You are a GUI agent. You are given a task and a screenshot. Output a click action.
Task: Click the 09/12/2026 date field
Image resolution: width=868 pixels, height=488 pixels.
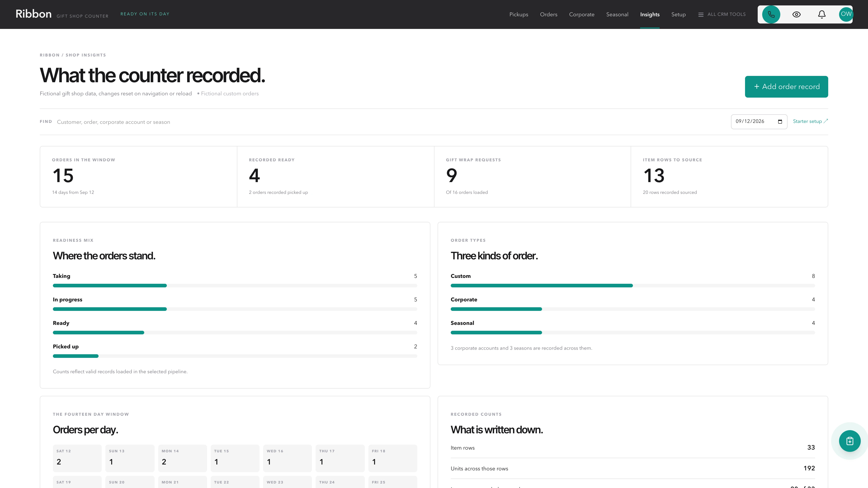click(x=759, y=122)
